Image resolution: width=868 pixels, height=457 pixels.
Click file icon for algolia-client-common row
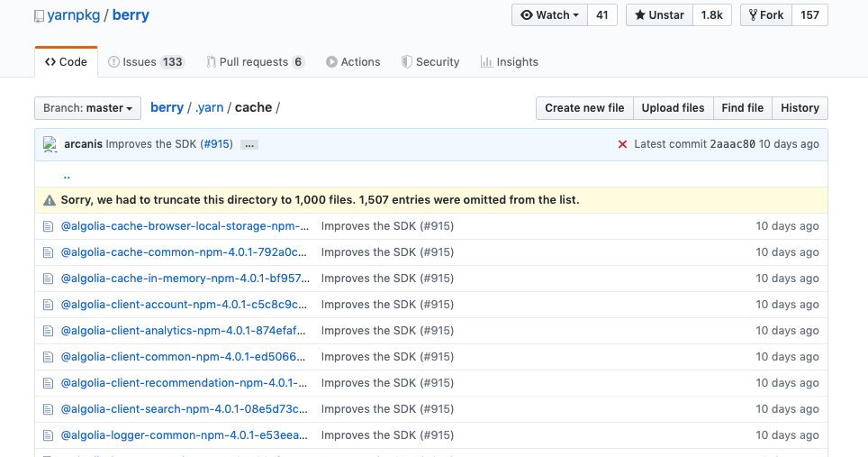[x=48, y=356]
